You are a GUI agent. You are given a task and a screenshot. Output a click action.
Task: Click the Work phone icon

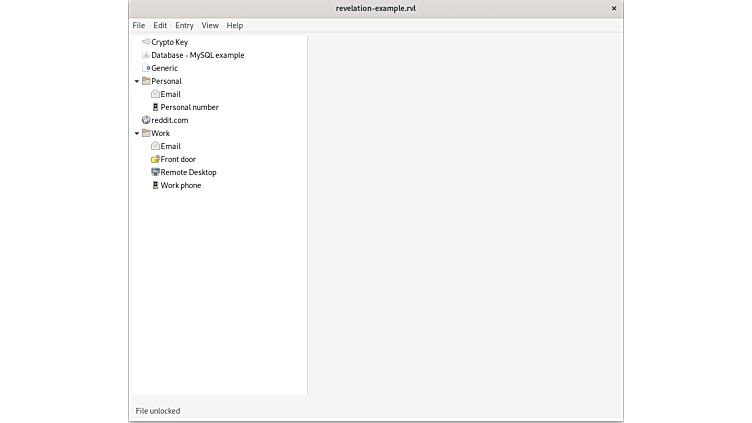pos(155,185)
